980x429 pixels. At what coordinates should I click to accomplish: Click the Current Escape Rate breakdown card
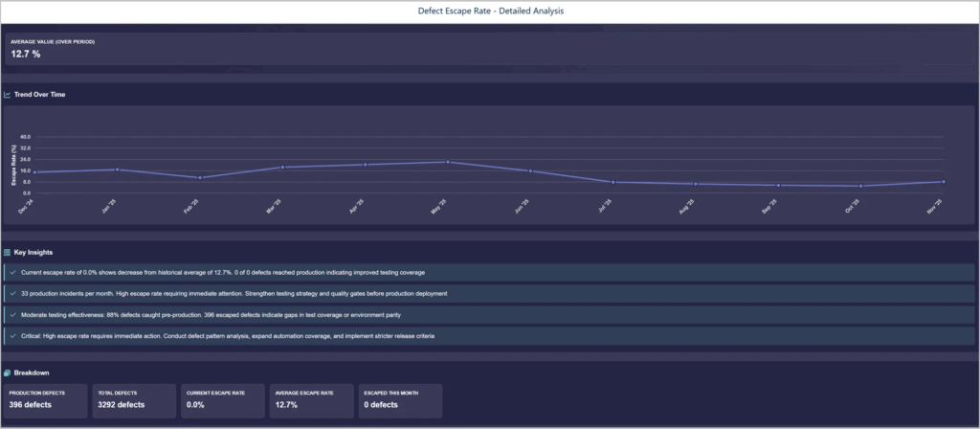222,400
